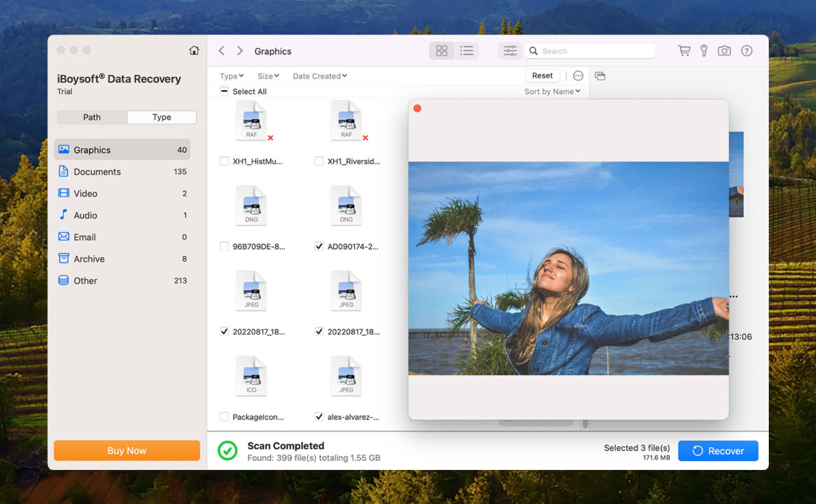Deselect the Select All checkbox
The height and width of the screenshot is (504, 816).
224,91
